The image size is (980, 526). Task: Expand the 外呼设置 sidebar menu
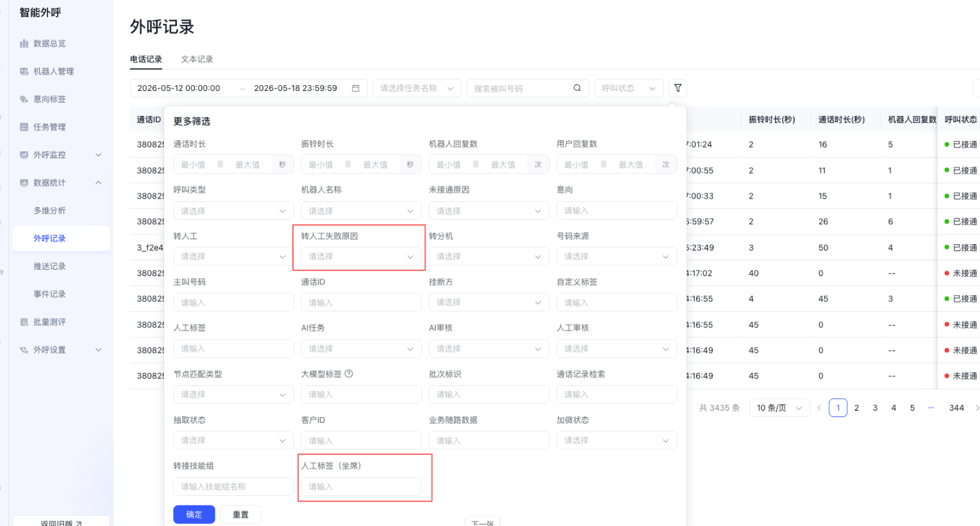[x=61, y=350]
